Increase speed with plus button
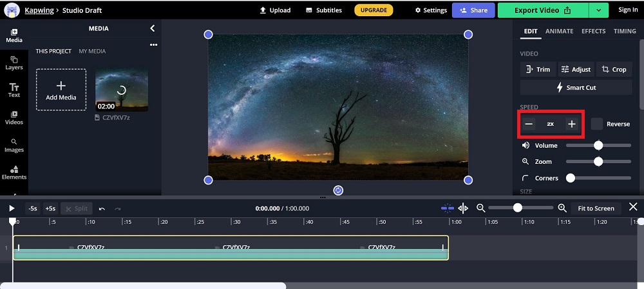Viewport: 644px width, 289px height. coord(571,124)
